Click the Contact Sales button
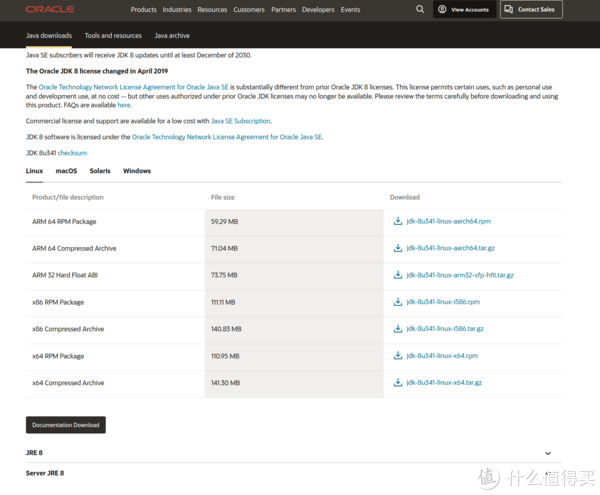 tap(532, 9)
